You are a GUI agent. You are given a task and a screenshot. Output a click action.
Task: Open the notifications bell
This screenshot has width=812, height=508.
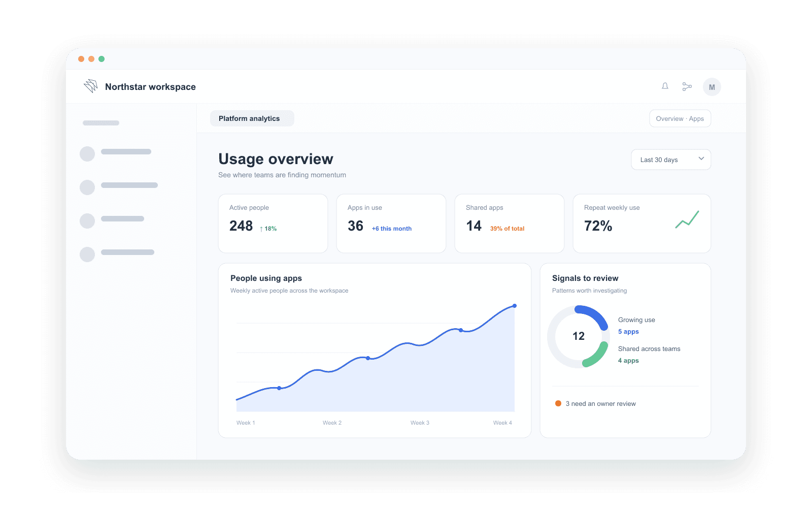pos(665,86)
